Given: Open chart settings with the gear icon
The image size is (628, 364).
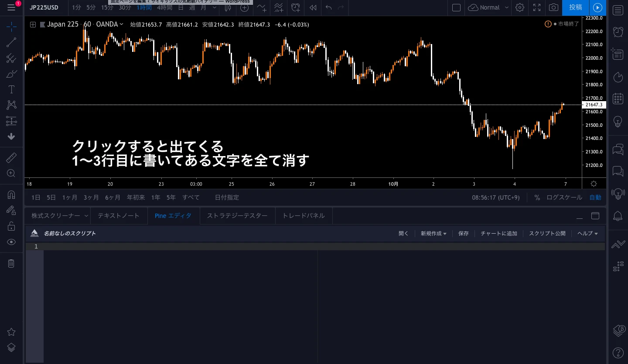Looking at the screenshot, I should click(520, 8).
